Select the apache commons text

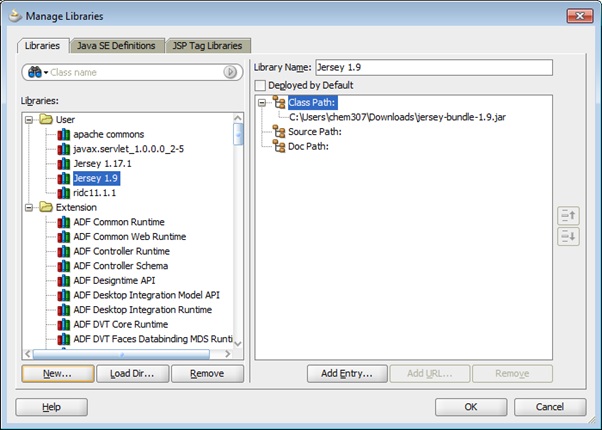(109, 134)
